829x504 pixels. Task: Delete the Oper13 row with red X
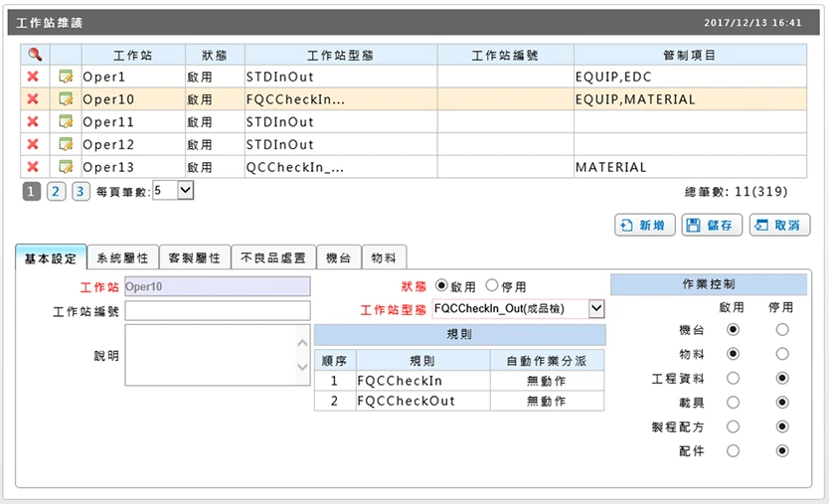pos(33,167)
